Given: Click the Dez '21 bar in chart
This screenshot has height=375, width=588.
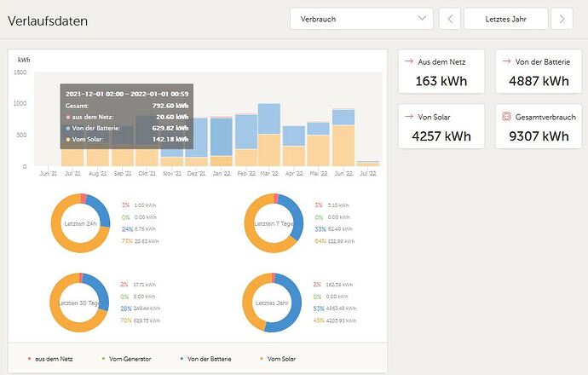Looking at the screenshot, I should coord(197,142).
